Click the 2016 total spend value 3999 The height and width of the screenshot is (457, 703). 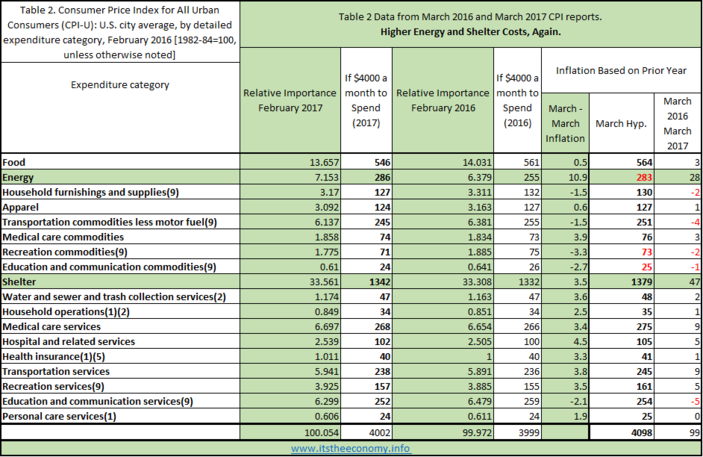pyautogui.click(x=529, y=433)
